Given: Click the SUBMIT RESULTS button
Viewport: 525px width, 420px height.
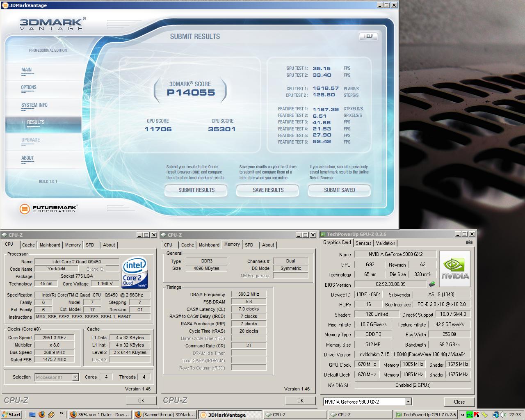Looking at the screenshot, I should pos(196,190).
